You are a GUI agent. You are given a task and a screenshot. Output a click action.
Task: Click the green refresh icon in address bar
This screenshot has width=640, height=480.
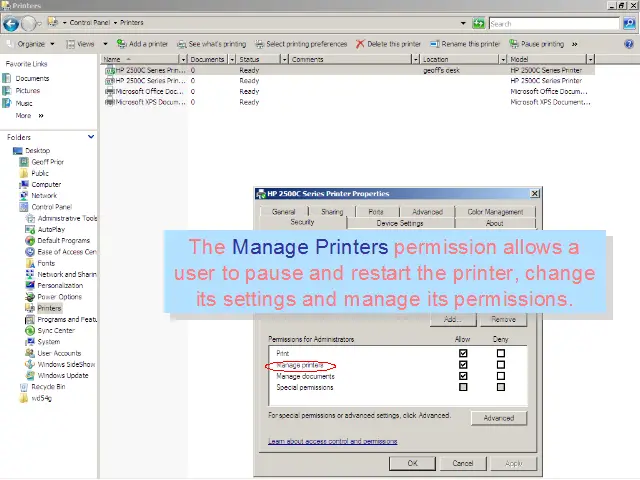478,23
